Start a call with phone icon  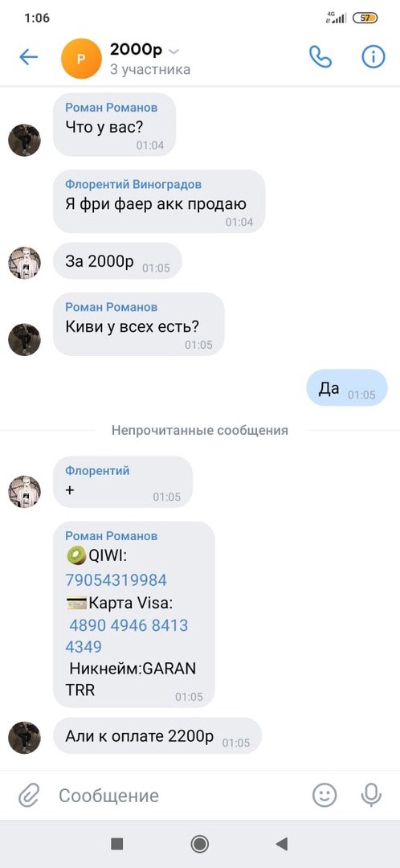[x=320, y=57]
